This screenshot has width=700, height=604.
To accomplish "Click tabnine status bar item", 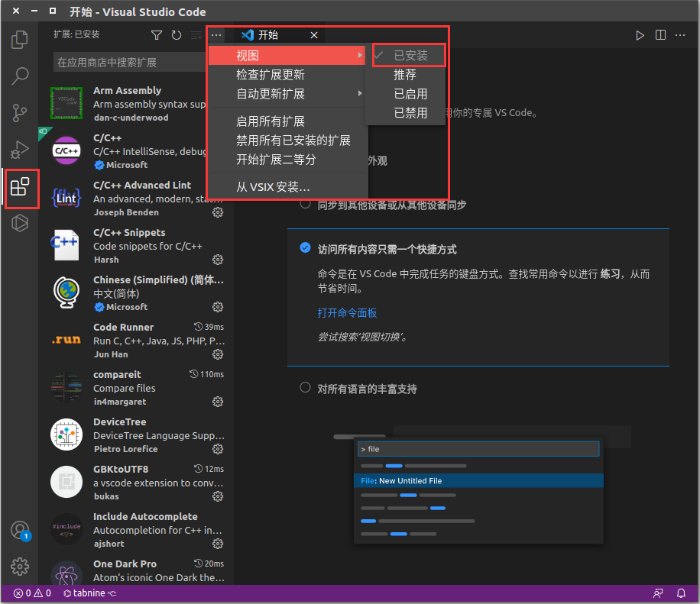I will click(89, 593).
